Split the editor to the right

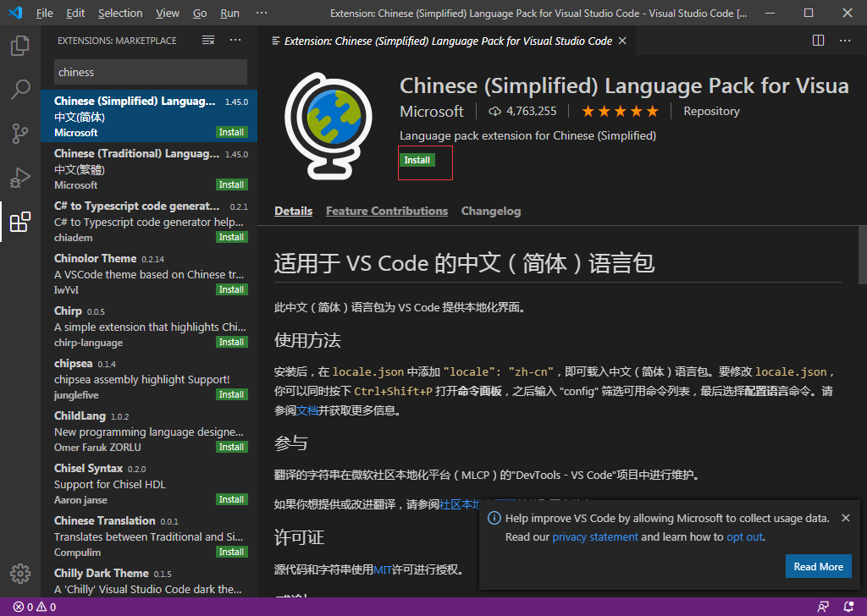[819, 41]
